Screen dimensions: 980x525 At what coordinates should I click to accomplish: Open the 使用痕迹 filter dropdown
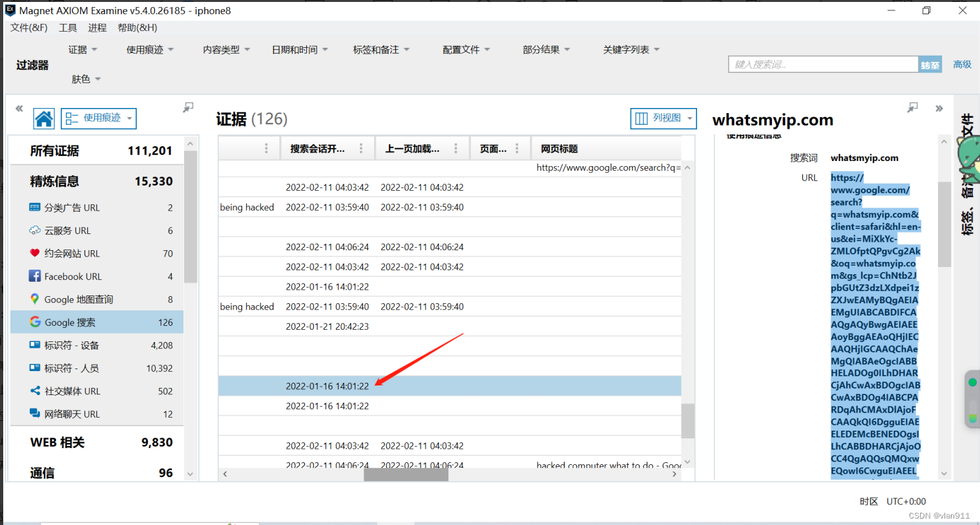pyautogui.click(x=150, y=50)
